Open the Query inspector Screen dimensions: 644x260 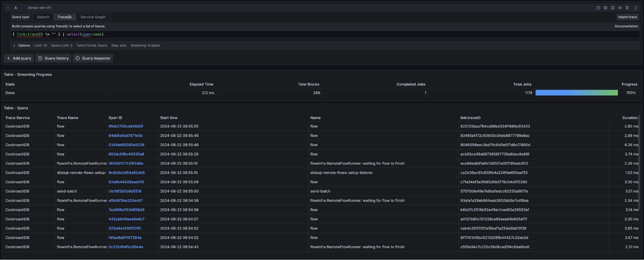pos(93,58)
